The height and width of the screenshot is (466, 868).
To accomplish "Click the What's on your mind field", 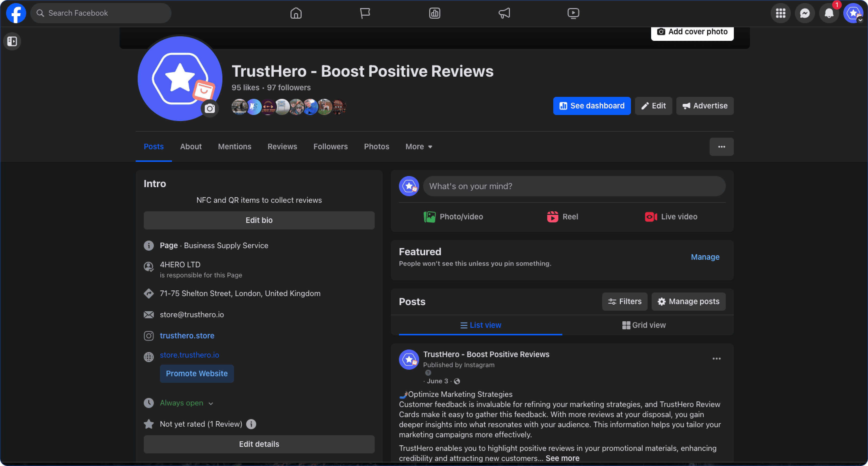I will click(x=574, y=186).
